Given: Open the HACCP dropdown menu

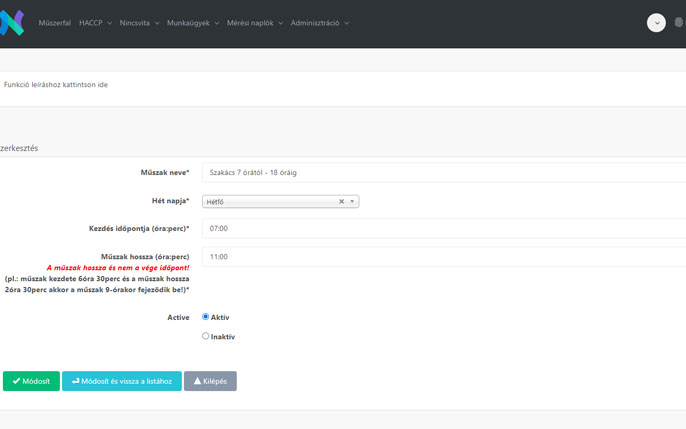Looking at the screenshot, I should 95,23.
